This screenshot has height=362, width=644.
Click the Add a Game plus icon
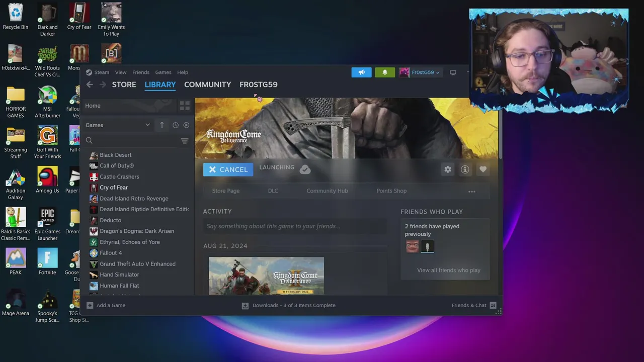[x=90, y=305]
